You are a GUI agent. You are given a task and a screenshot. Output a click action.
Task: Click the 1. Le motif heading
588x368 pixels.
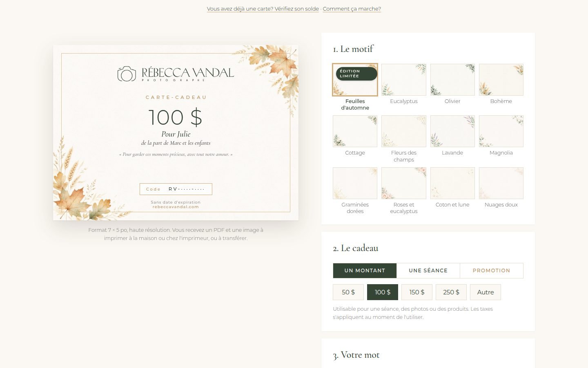point(353,49)
